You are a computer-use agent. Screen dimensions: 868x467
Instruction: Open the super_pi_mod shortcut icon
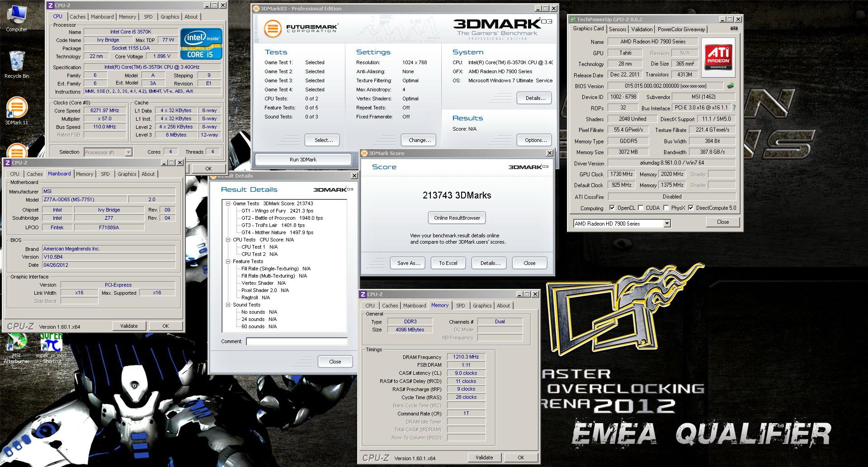[51, 348]
